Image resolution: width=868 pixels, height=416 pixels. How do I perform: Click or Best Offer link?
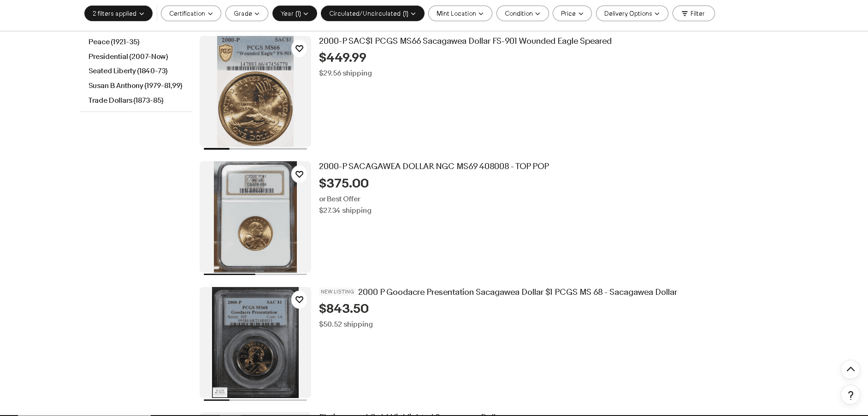(339, 199)
